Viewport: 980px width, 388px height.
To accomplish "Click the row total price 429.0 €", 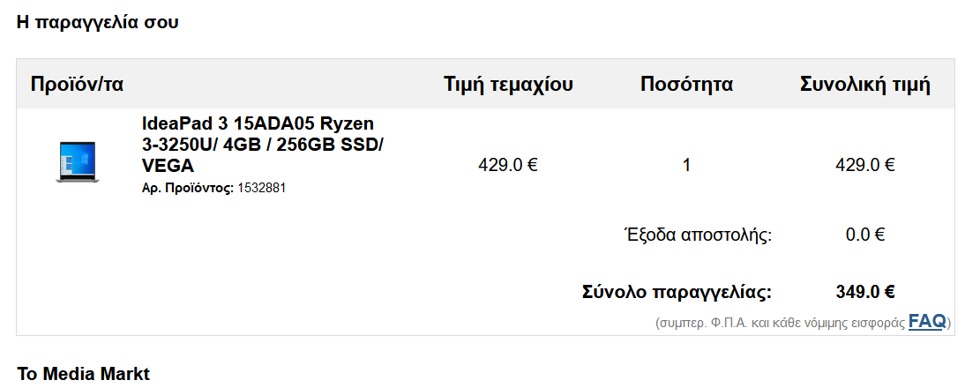I will click(864, 165).
